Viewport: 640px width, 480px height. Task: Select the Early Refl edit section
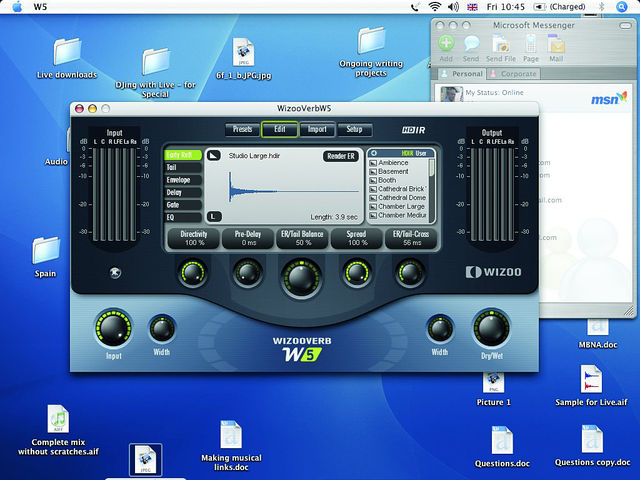click(183, 155)
